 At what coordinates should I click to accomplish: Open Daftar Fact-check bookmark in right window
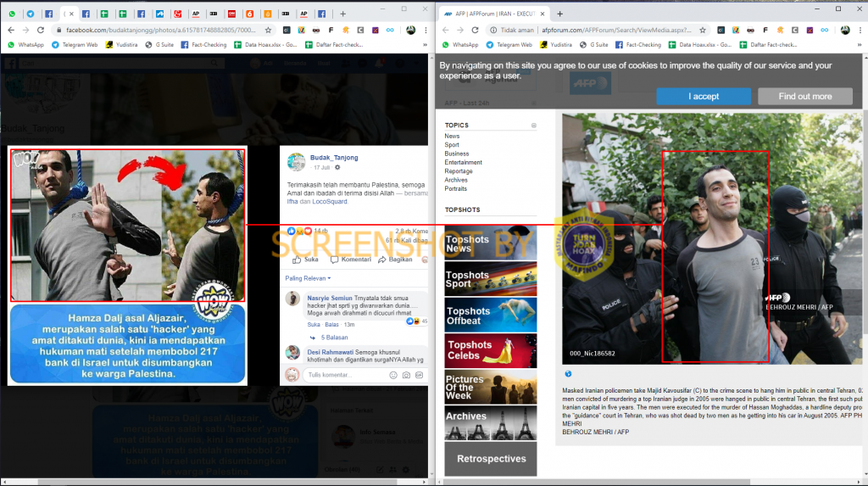tap(768, 45)
